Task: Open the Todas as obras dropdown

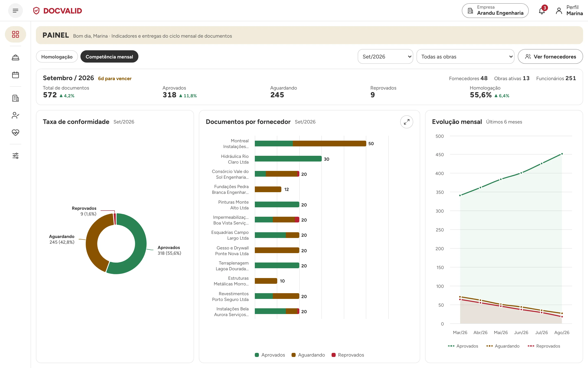Action: click(465, 57)
